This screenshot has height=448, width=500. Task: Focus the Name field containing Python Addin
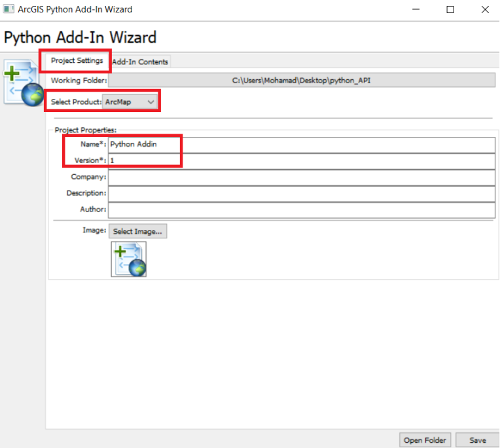(301, 144)
